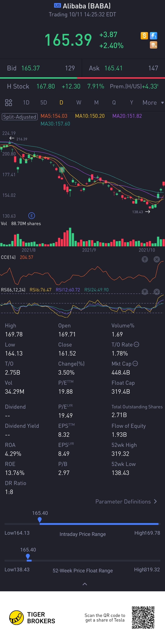Tap the green B buy marker
Viewport: 165px width, 644px height.
62,170
